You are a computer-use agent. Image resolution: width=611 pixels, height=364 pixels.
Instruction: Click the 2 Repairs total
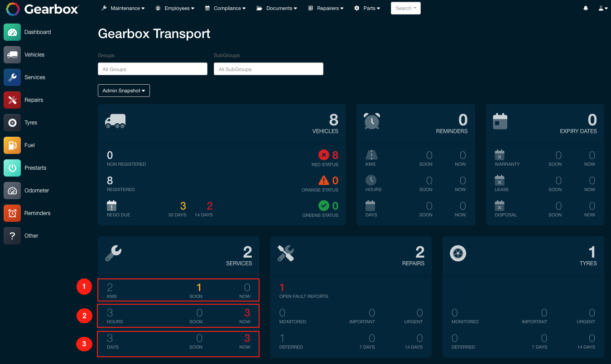[x=420, y=252]
